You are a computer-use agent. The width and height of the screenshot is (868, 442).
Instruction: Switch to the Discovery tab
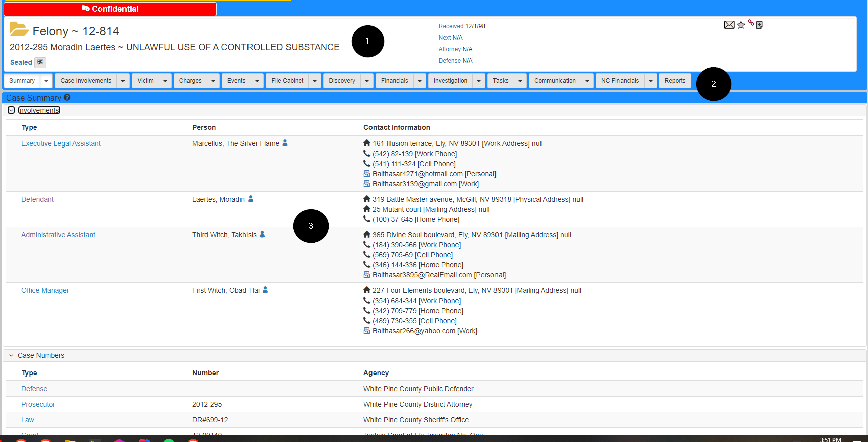pos(342,81)
